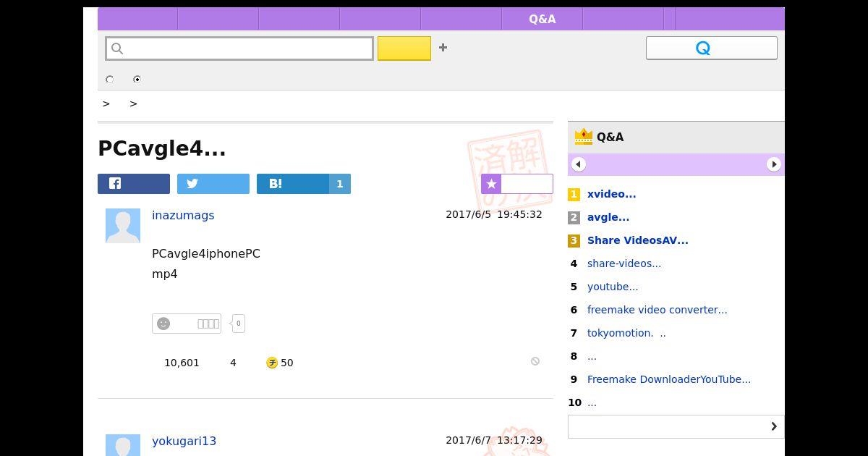Click the view count 10,601

pyautogui.click(x=182, y=363)
